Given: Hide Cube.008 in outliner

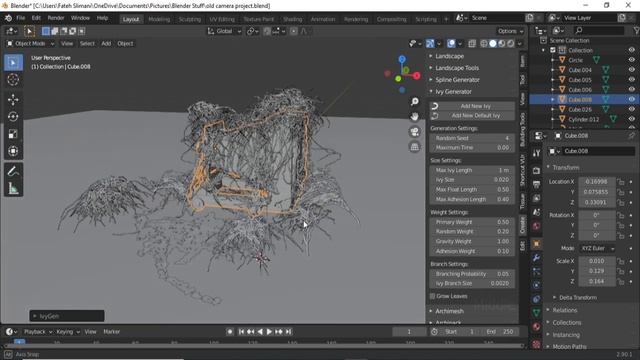Looking at the screenshot, I should click(631, 99).
